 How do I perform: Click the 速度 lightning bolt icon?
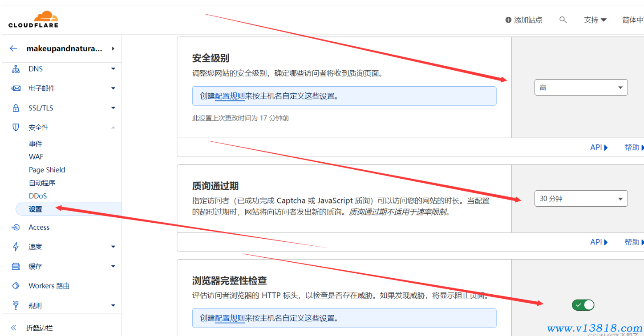coord(16,247)
